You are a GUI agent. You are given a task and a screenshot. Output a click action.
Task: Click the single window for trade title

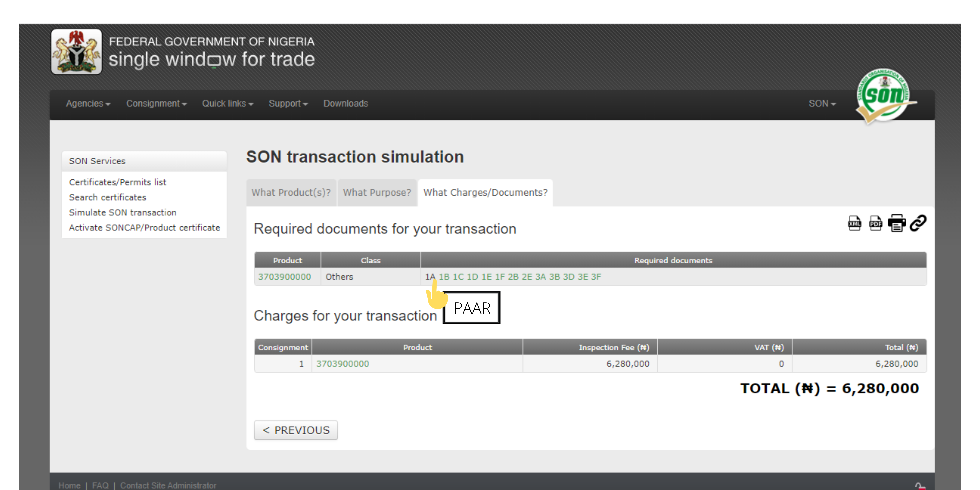212,59
